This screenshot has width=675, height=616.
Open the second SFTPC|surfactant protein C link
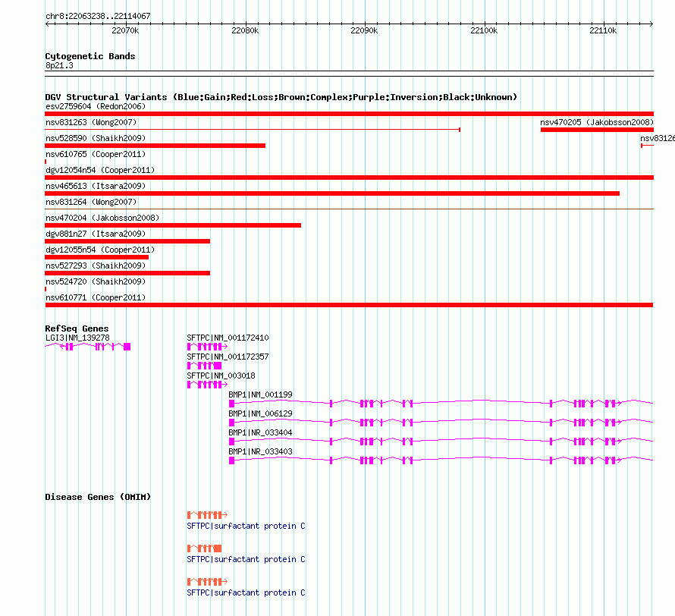click(x=246, y=559)
